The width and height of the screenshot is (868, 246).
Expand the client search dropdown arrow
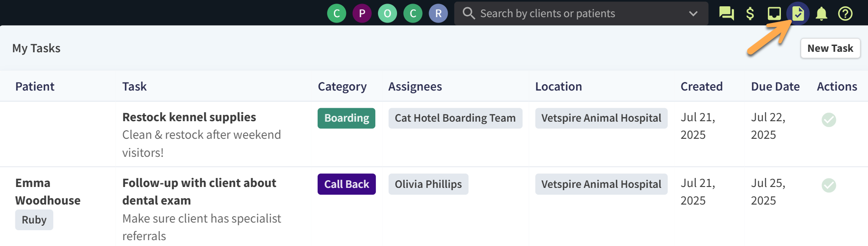tap(693, 14)
